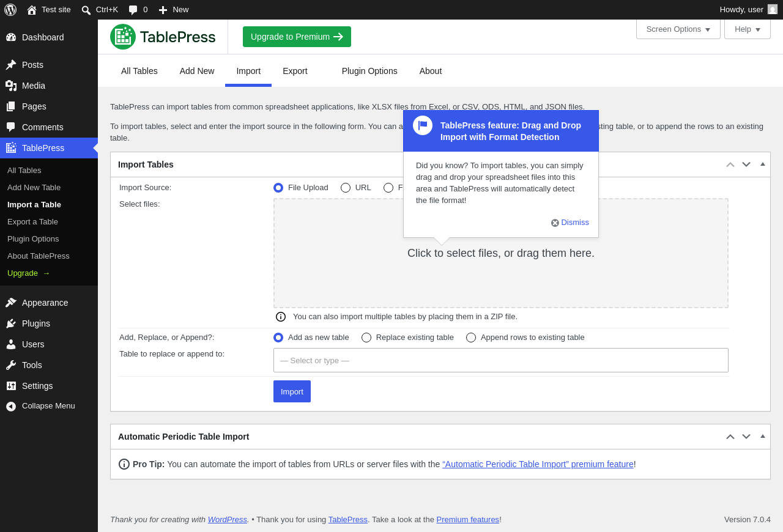The height and width of the screenshot is (532, 783).
Task: Toggle the Automatic Periodic Table Import panel
Action: (763, 436)
